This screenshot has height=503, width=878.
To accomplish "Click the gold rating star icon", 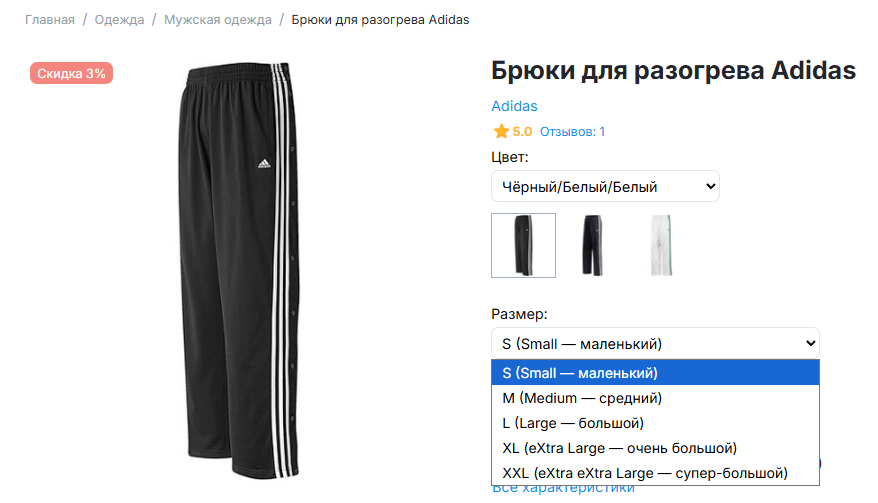I will pos(501,132).
